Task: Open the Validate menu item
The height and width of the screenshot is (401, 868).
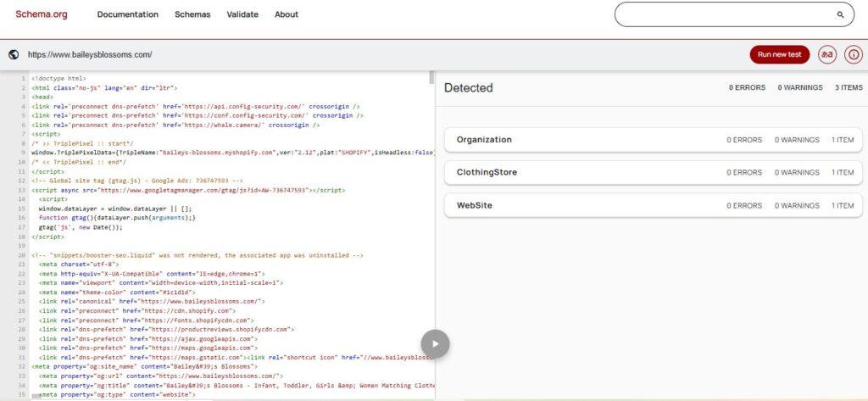Action: point(242,15)
